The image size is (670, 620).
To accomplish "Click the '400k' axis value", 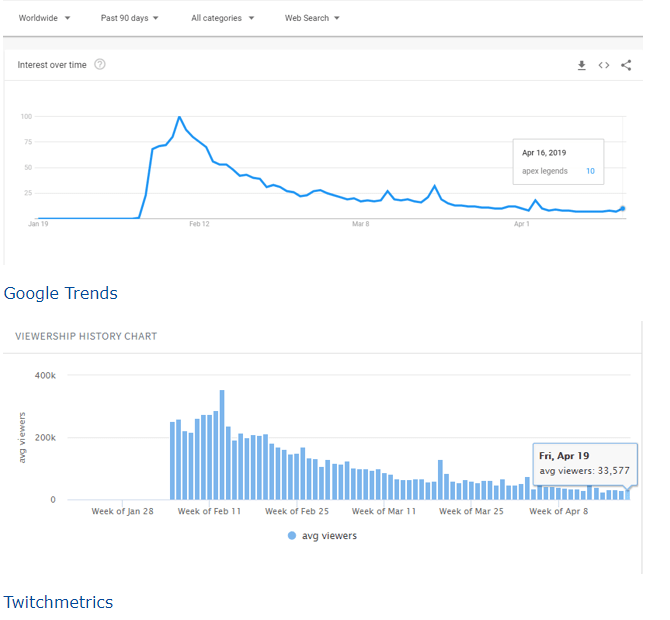I will [x=45, y=376].
